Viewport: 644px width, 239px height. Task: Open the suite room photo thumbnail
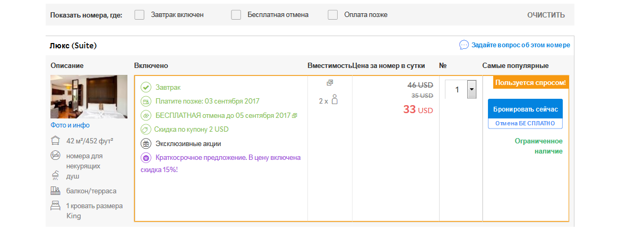(89, 97)
